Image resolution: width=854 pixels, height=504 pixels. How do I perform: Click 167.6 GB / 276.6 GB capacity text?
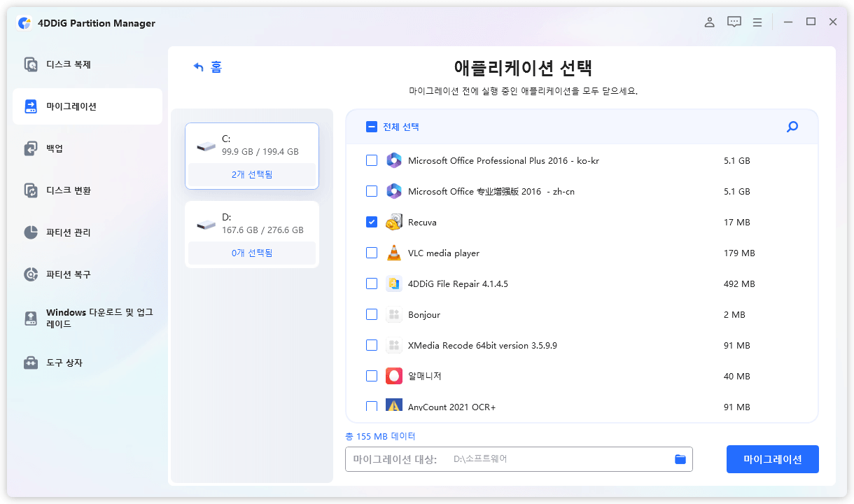coord(262,230)
